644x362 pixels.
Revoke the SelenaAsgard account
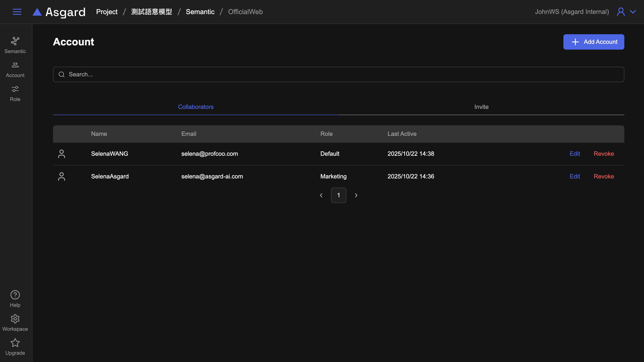pyautogui.click(x=604, y=176)
